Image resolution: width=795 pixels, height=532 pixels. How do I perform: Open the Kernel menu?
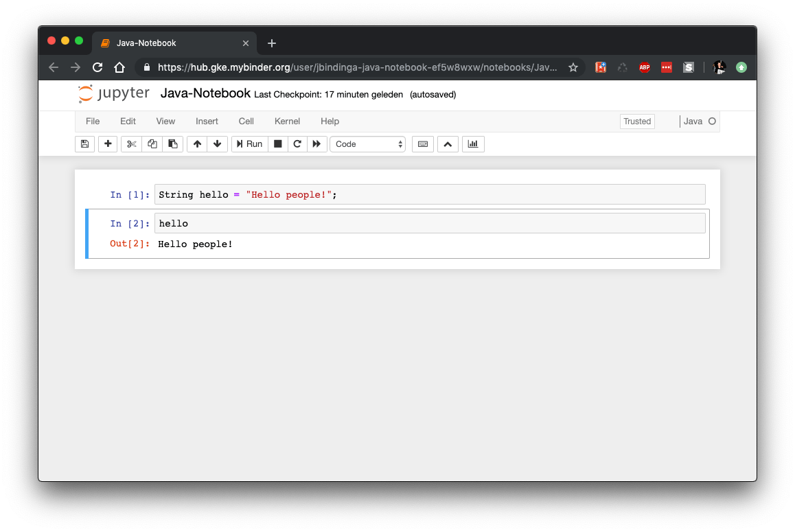click(287, 121)
